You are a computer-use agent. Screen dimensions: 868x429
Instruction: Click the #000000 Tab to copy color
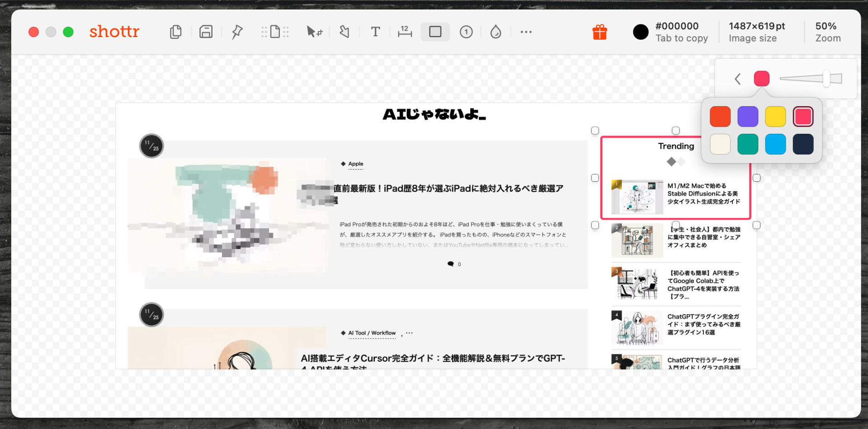[x=681, y=32]
